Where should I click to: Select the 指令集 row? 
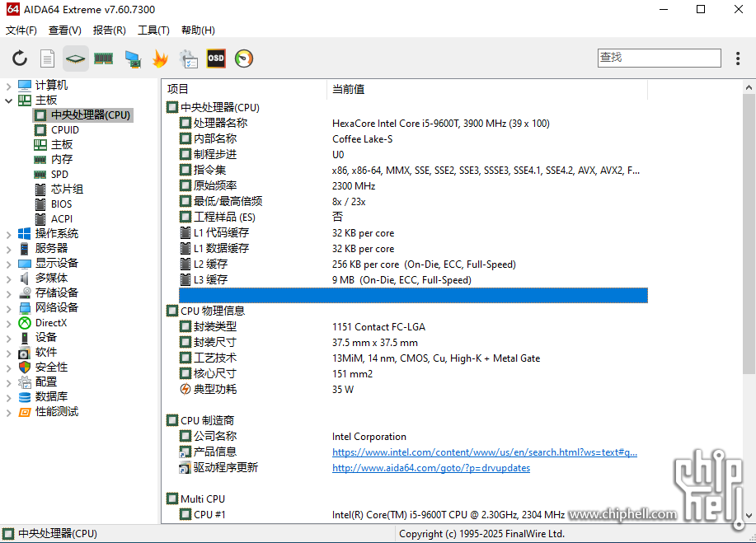click(x=413, y=170)
